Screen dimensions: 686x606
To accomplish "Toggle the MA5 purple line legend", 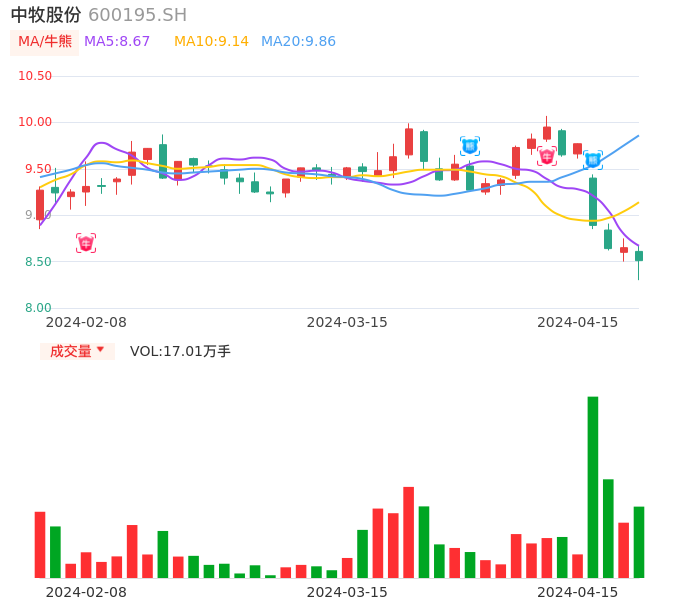I will [117, 42].
